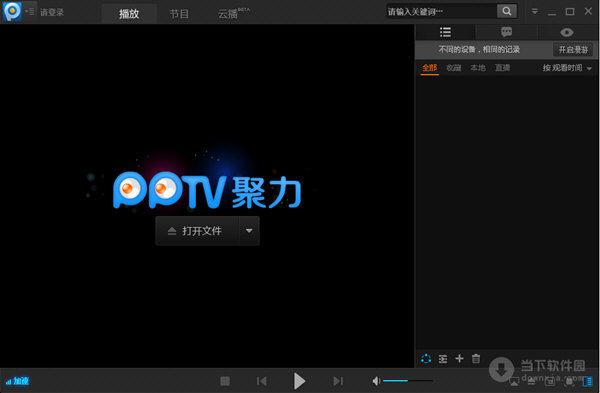This screenshot has height=393, width=600.
Task: Mute audio via the speaker icon
Action: [376, 381]
